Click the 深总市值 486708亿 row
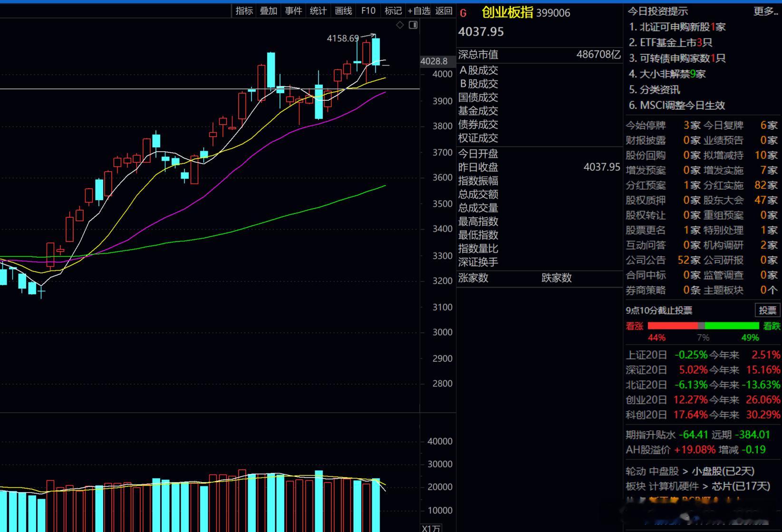Screen dimensions: 782x532 coord(540,55)
